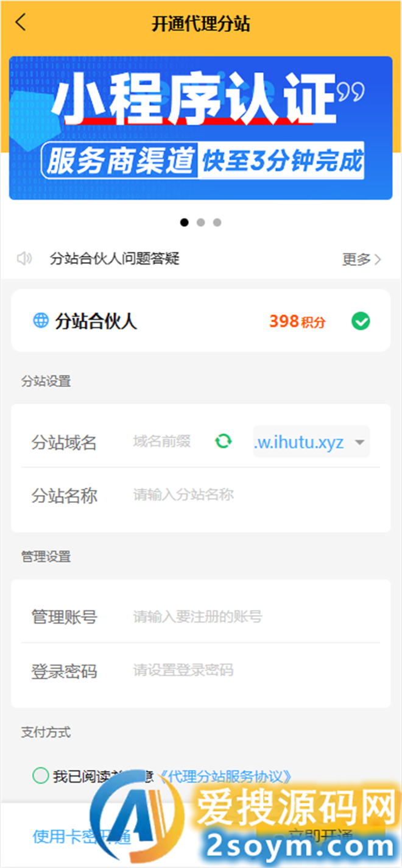
Task: Expand domain list via the dropdown arrow
Action: [359, 443]
